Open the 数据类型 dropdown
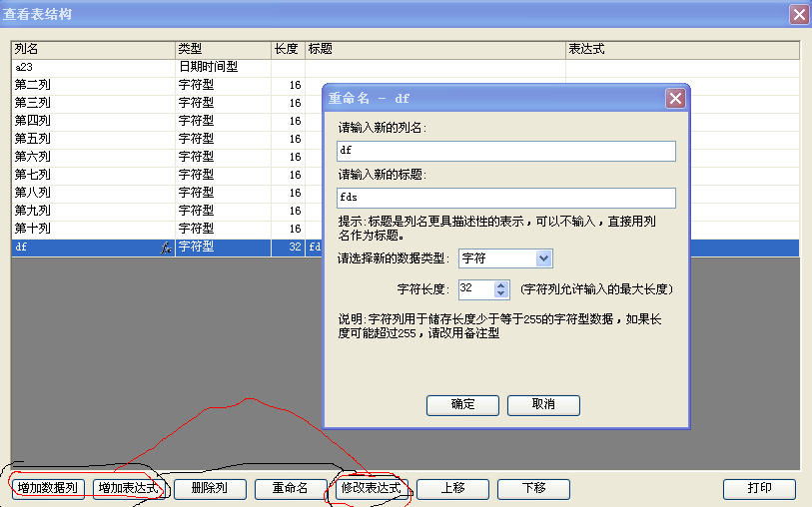 tap(543, 258)
